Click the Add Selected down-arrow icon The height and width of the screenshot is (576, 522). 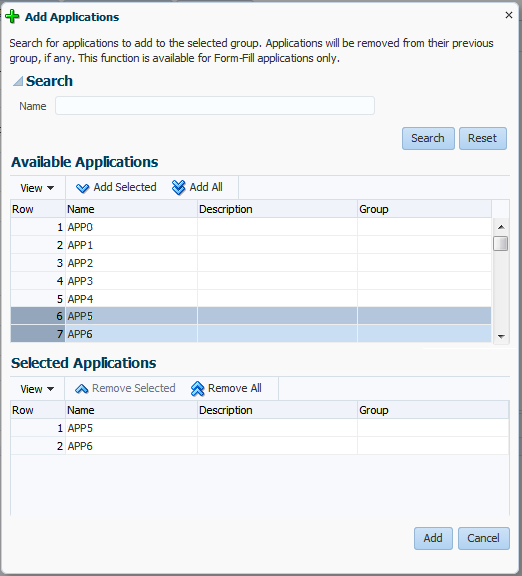tap(82, 188)
